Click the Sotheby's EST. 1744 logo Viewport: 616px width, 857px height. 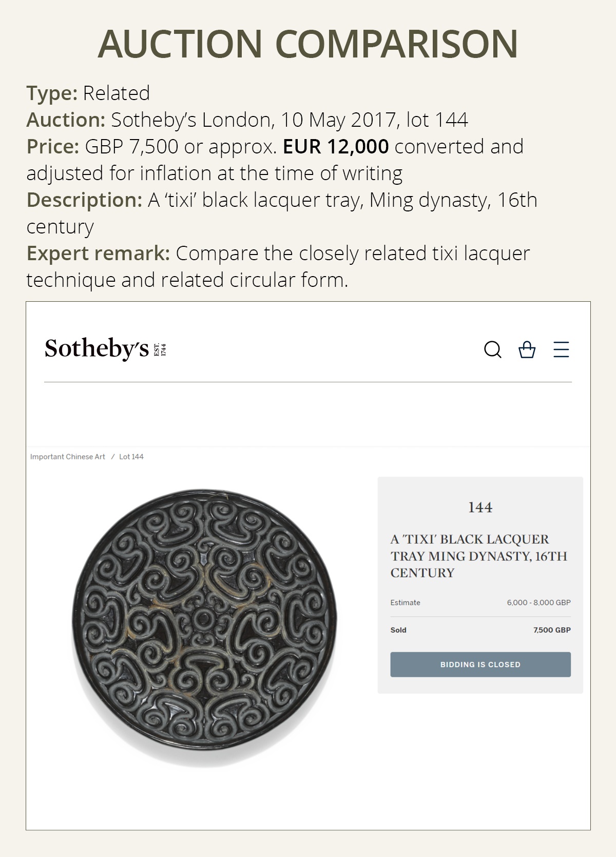(x=103, y=349)
